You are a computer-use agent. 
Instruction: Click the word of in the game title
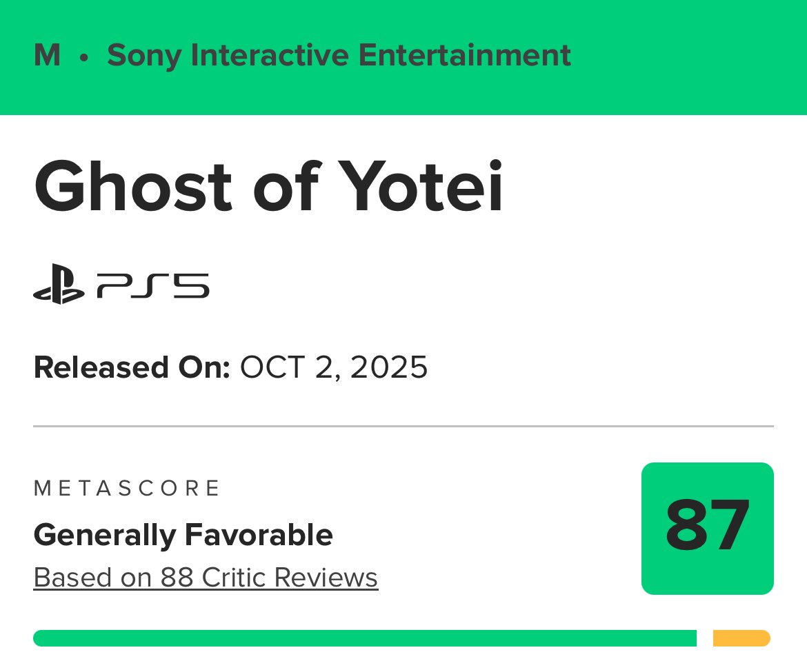pos(288,185)
